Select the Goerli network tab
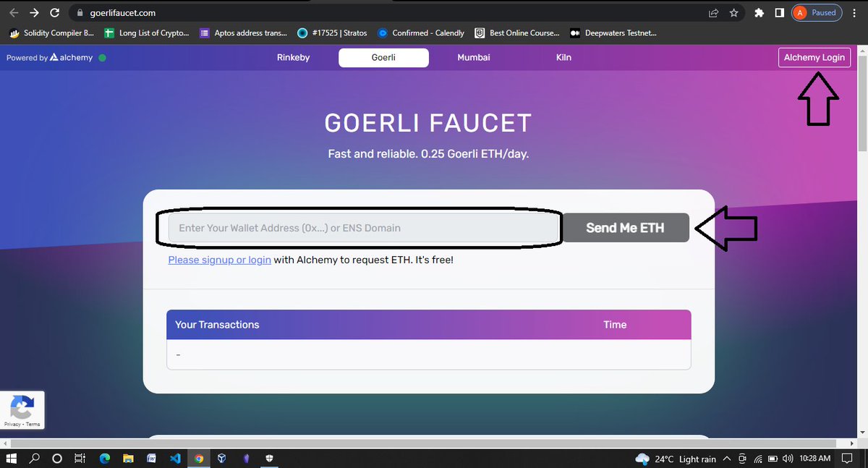This screenshot has height=468, width=868. tap(383, 57)
